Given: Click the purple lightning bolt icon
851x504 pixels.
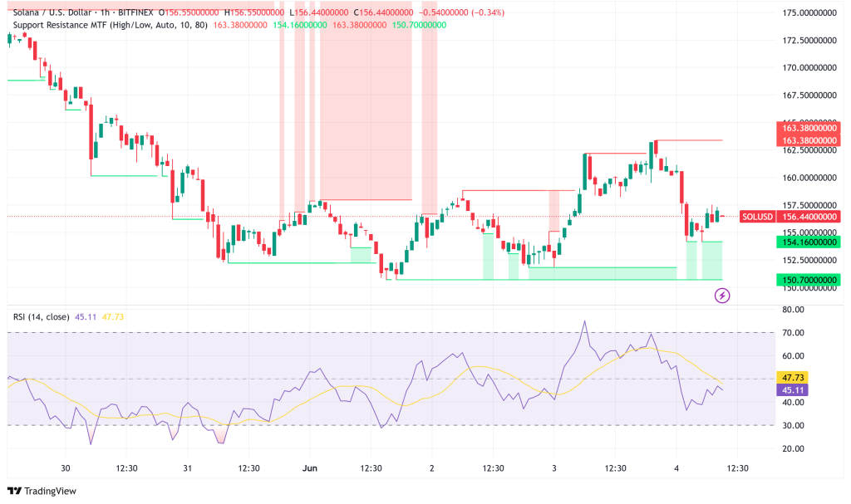Looking at the screenshot, I should (x=722, y=296).
